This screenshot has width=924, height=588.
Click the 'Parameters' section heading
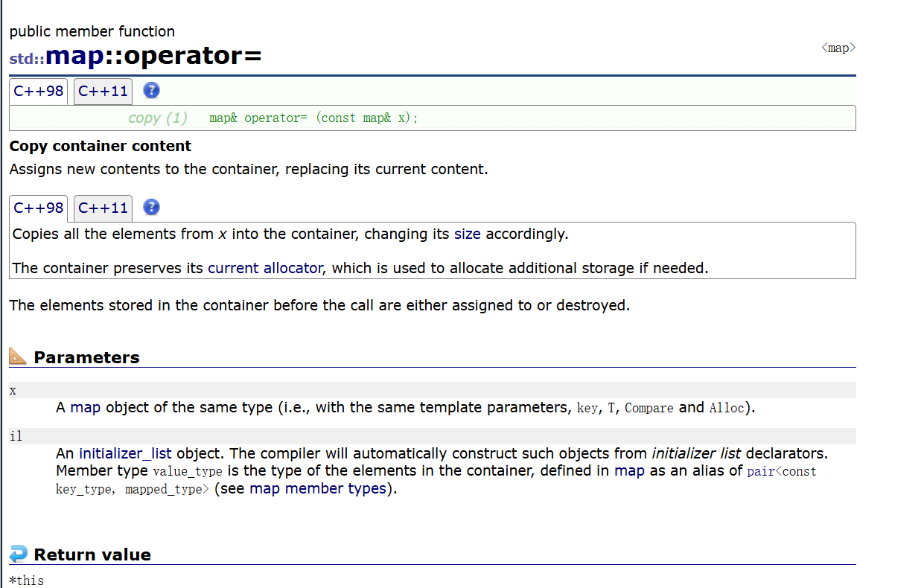click(x=86, y=357)
